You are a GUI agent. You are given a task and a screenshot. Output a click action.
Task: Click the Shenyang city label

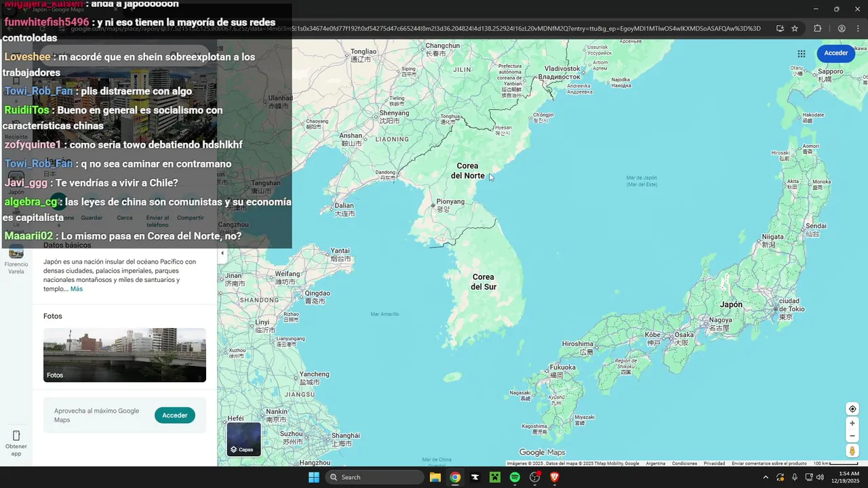coord(394,113)
